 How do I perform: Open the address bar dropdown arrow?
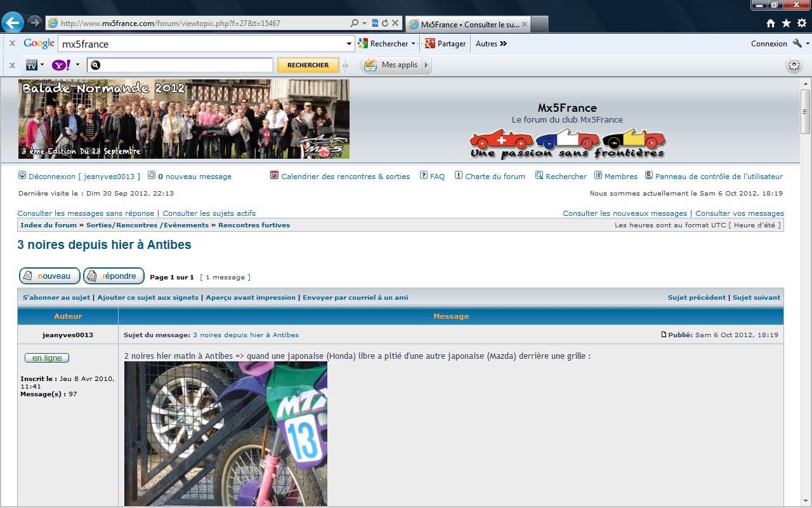(364, 23)
